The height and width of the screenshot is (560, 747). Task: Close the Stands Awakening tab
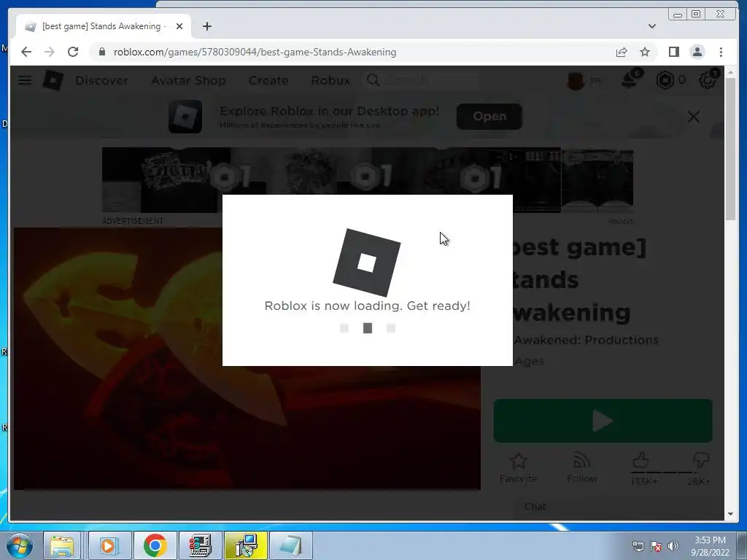[x=179, y=26]
